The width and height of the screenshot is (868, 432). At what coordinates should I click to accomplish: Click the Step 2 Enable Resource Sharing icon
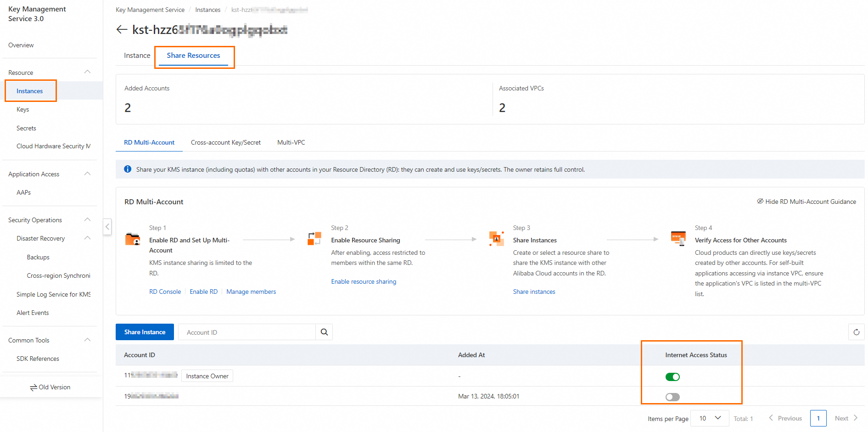click(x=314, y=239)
